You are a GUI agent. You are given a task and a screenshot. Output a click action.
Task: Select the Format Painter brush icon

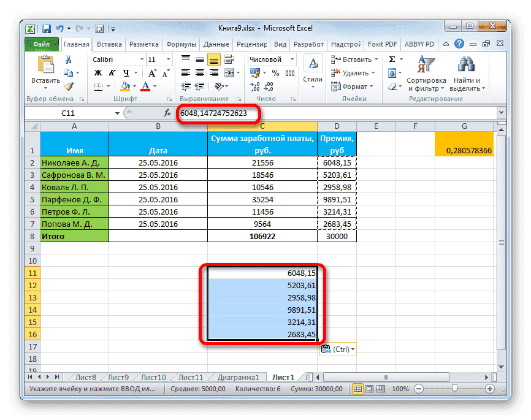click(68, 88)
